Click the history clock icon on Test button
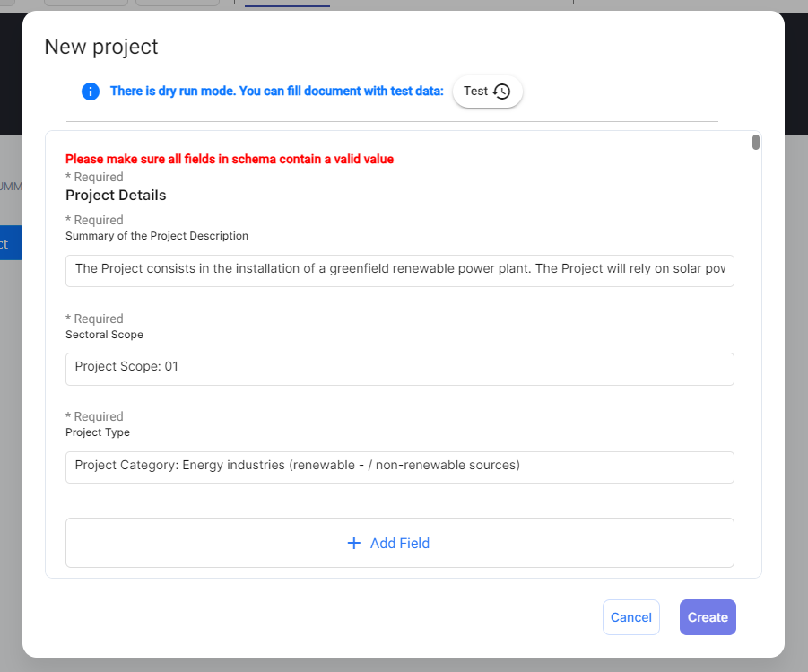This screenshot has width=808, height=672. [x=501, y=92]
